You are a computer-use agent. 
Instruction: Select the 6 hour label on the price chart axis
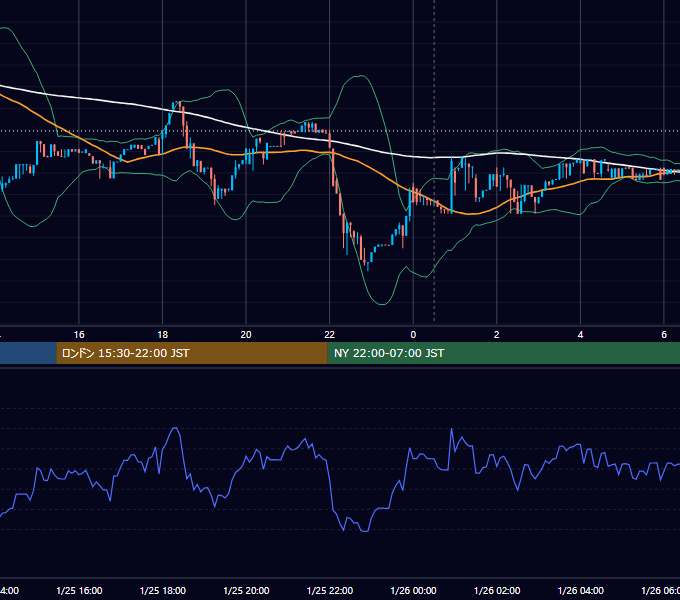(664, 335)
